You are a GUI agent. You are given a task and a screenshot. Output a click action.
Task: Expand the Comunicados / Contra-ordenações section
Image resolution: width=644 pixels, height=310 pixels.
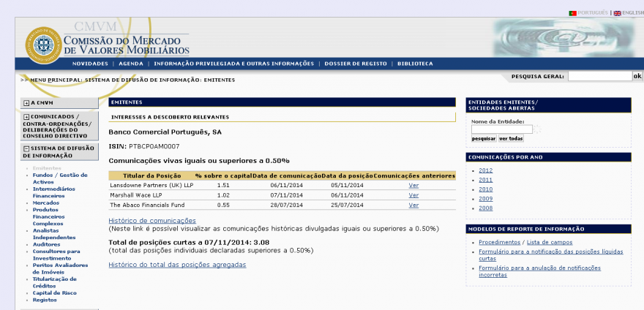click(x=26, y=117)
